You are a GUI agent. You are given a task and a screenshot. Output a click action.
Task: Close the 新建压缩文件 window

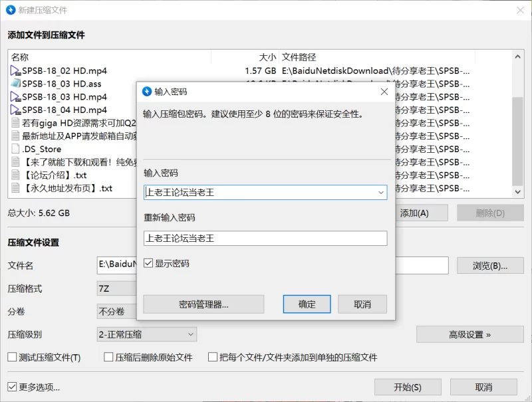[x=520, y=10]
